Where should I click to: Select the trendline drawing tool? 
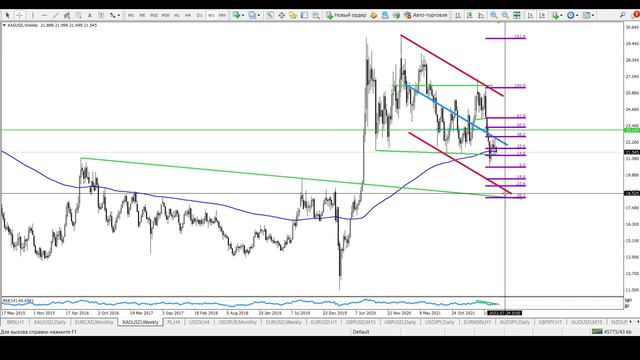pos(56,15)
